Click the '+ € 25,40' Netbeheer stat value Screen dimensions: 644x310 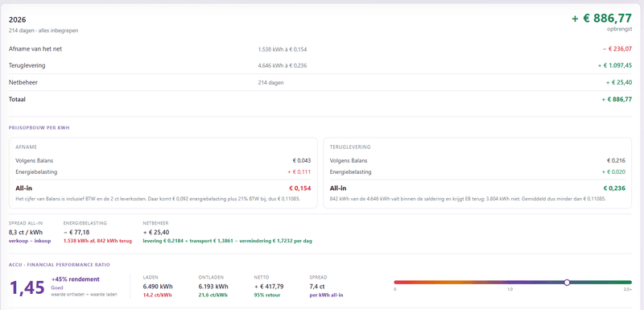(155, 232)
